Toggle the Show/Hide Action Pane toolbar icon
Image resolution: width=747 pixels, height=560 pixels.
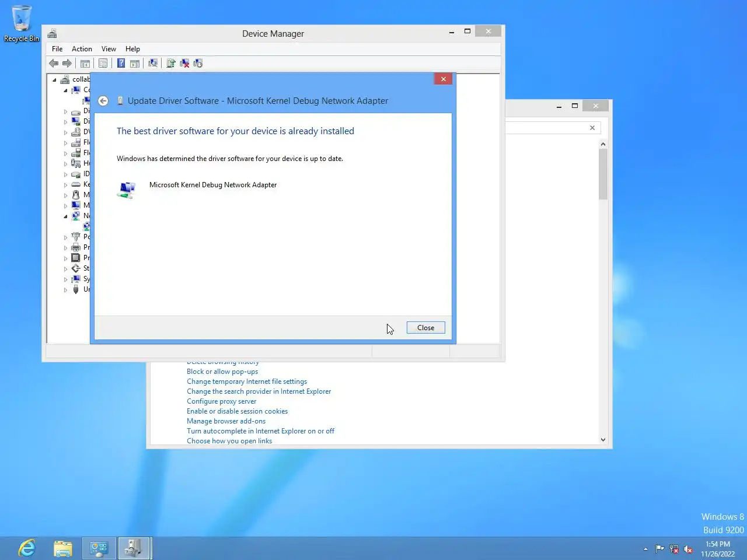point(135,63)
